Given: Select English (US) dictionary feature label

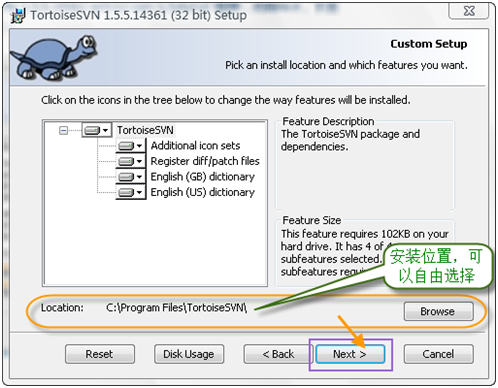Looking at the screenshot, I should coord(203,192).
